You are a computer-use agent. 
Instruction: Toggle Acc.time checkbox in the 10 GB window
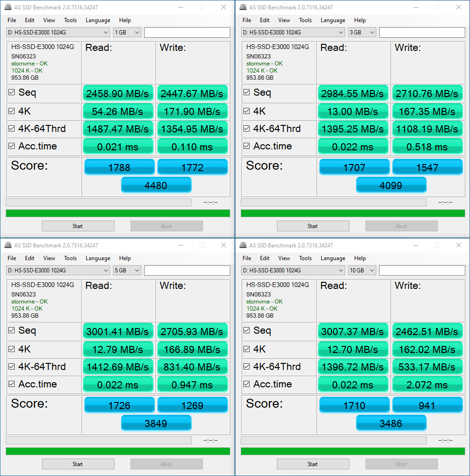tap(246, 384)
